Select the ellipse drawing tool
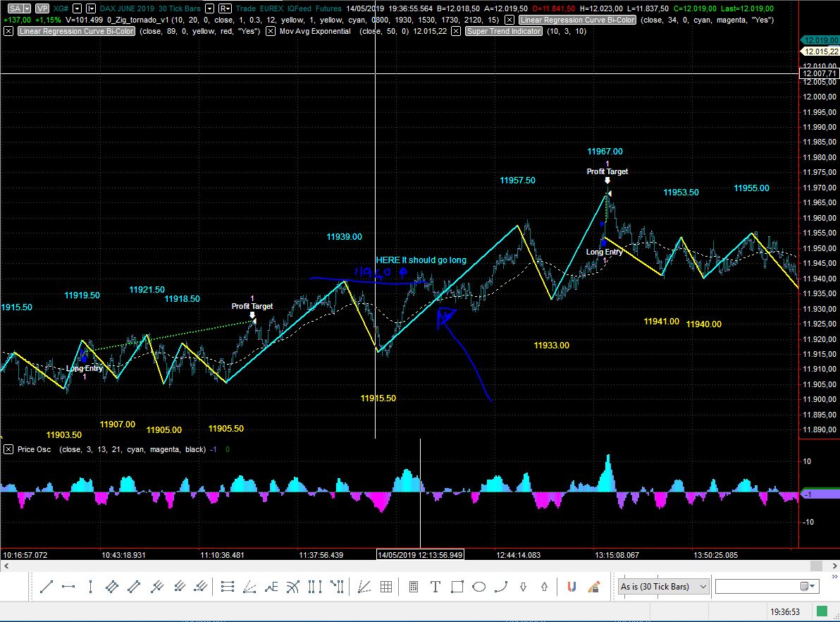The width and height of the screenshot is (840, 622). [479, 587]
